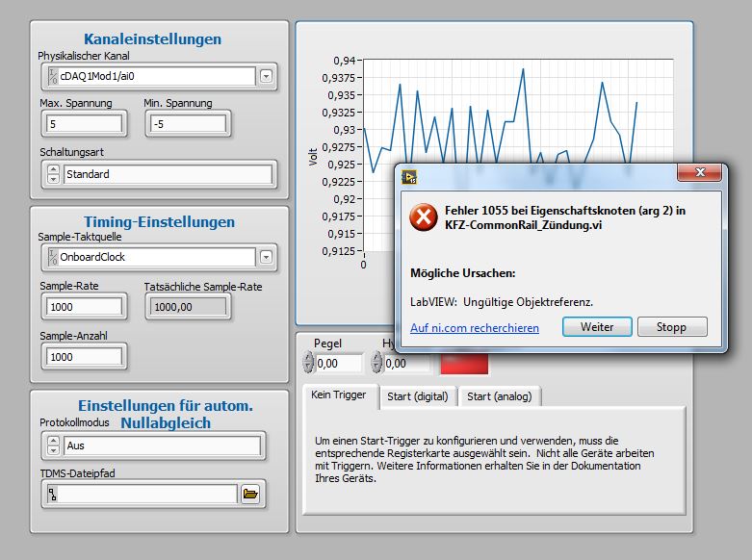Screen dimensions: 752x560
Task: Click the red indicator square
Action: 464,364
